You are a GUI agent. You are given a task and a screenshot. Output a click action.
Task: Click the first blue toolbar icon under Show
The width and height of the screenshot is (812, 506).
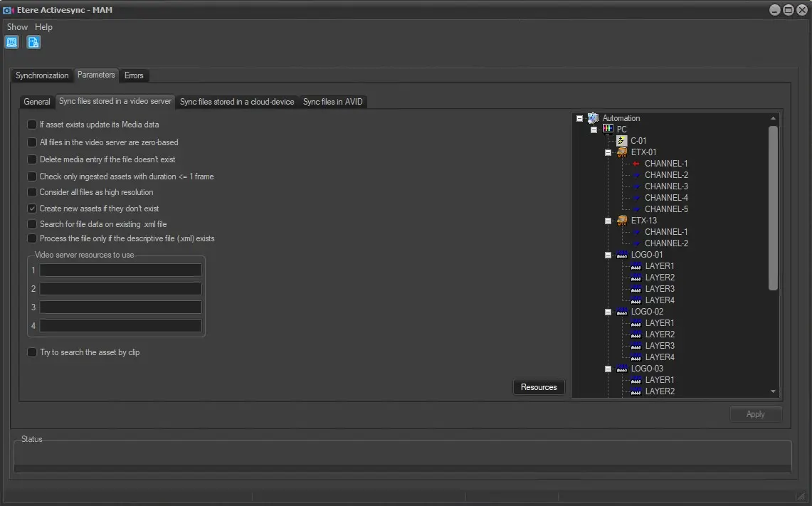pos(12,42)
